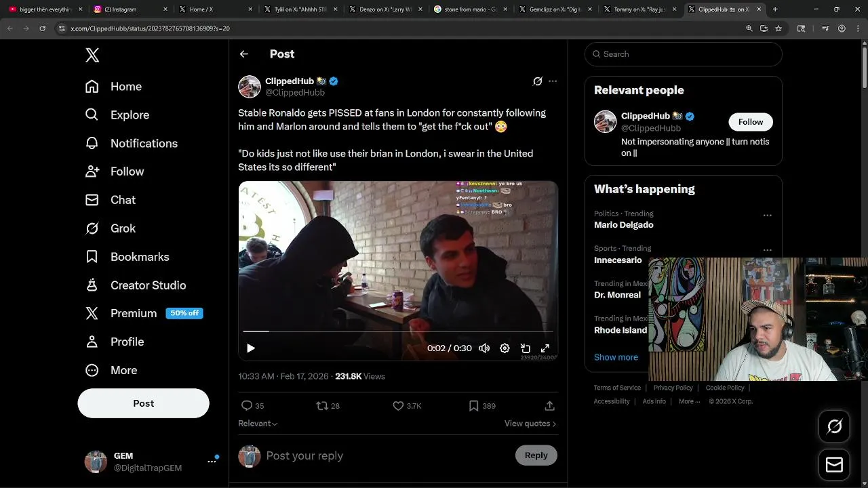The image size is (868, 488).
Task: Click the video progress bar
Action: (398, 331)
